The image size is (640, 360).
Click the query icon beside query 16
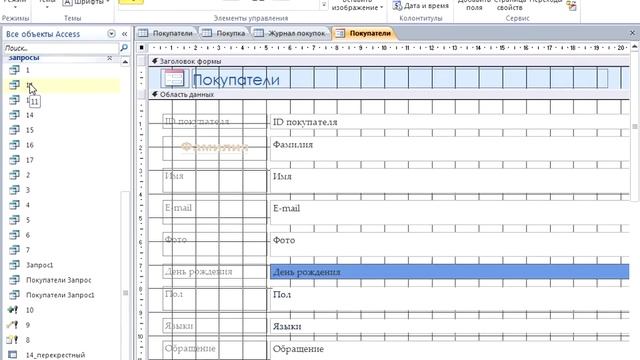[14, 145]
